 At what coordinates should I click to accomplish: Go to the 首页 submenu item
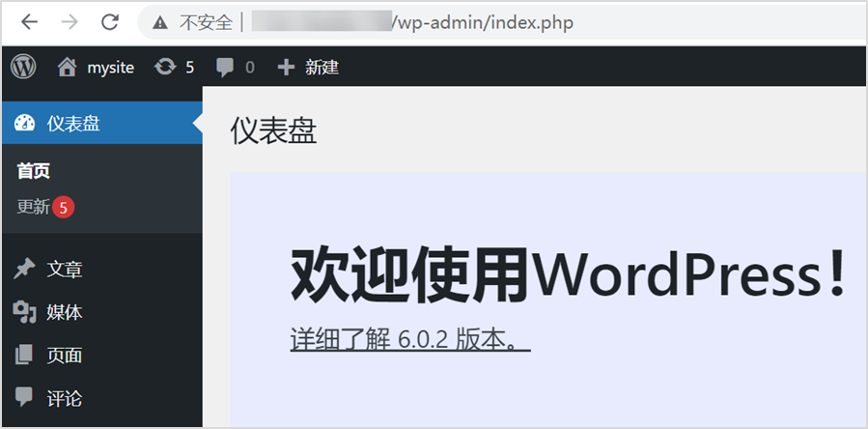[x=34, y=171]
